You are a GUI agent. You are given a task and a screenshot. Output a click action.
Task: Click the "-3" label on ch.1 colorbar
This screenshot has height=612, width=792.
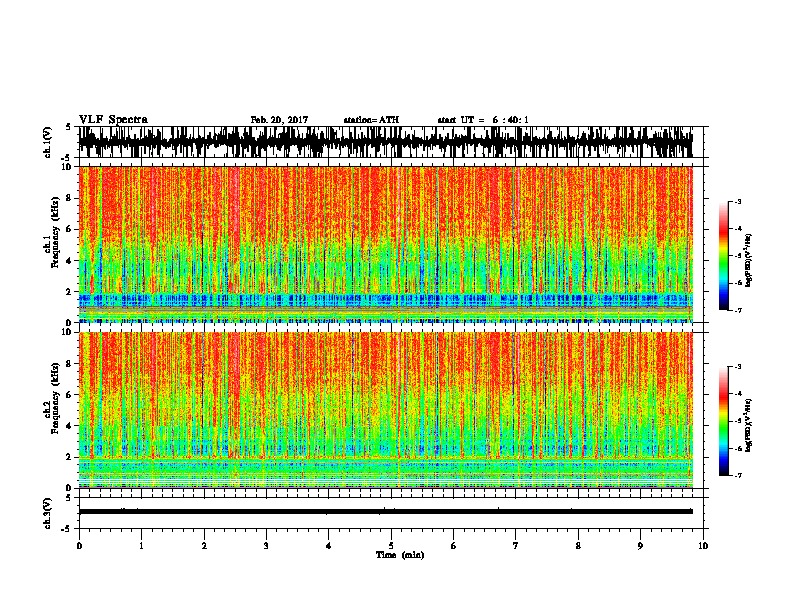pos(737,202)
